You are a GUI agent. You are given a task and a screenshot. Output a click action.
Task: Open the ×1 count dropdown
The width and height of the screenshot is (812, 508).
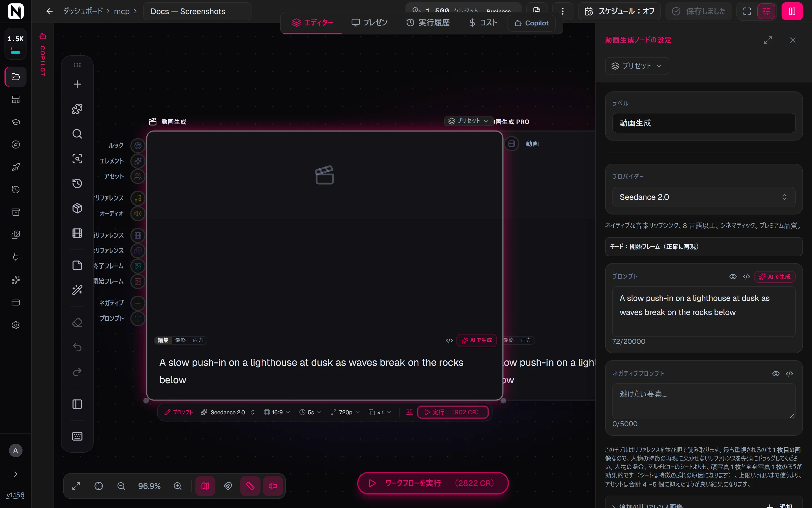point(380,412)
